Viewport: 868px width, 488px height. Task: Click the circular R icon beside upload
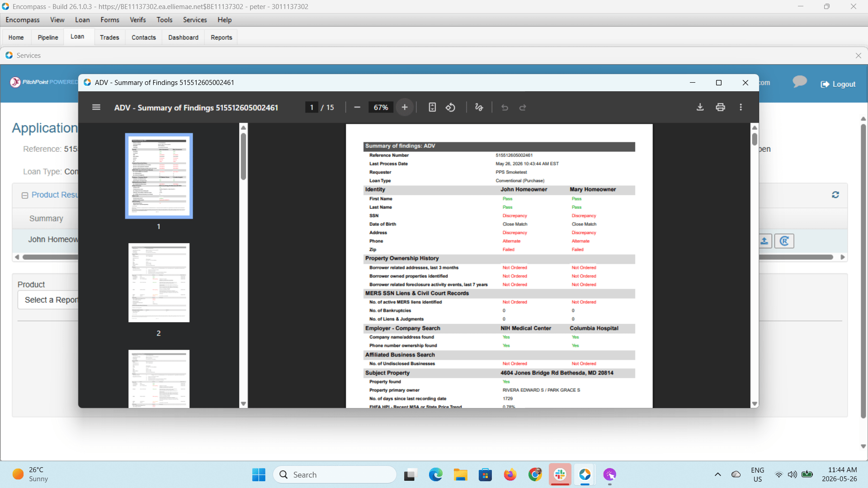(784, 241)
